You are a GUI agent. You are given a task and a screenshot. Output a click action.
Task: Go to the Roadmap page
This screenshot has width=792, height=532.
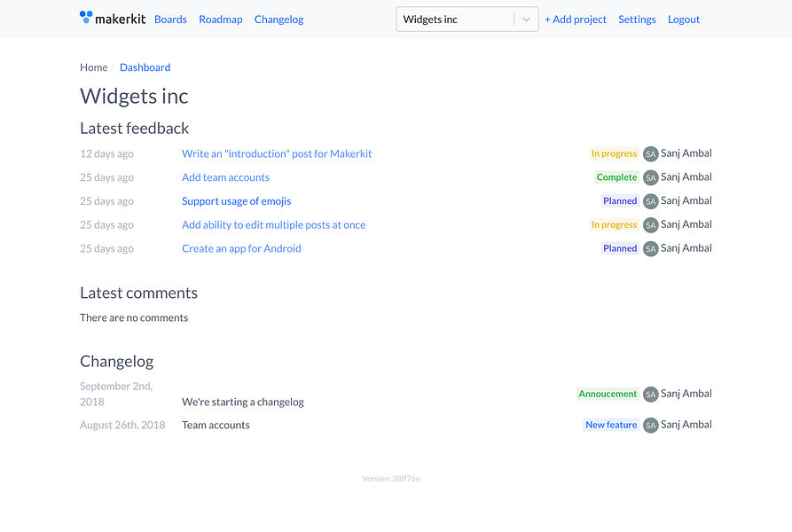[221, 20]
